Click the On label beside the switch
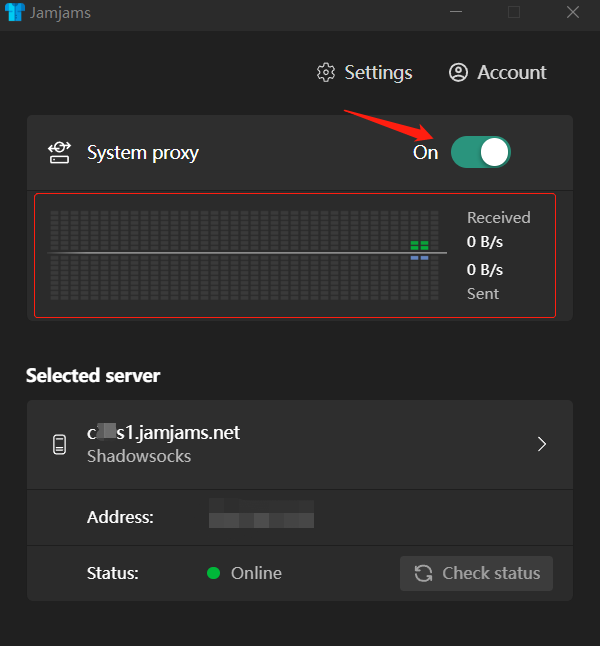The width and height of the screenshot is (600, 646). 426,153
